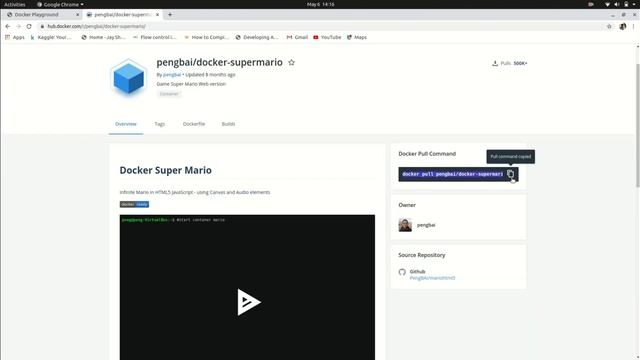Click the pengbai owner avatar

[x=405, y=225]
